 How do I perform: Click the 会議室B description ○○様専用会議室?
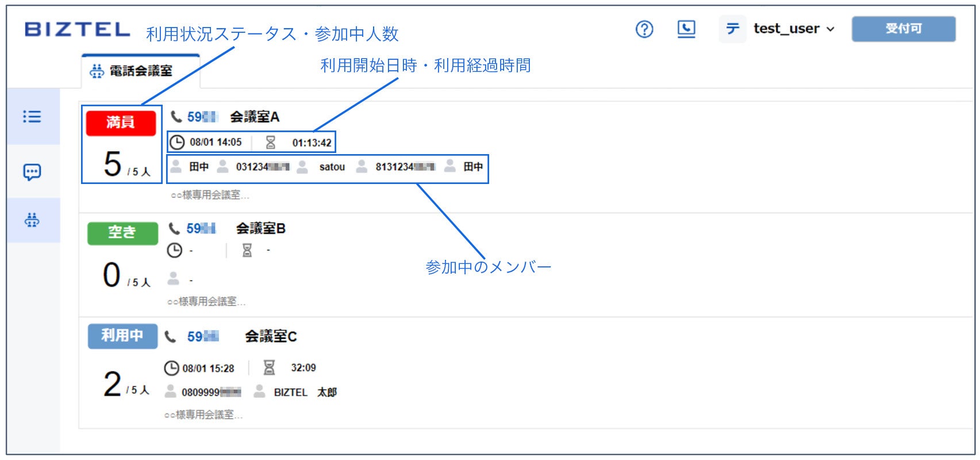[x=206, y=301]
